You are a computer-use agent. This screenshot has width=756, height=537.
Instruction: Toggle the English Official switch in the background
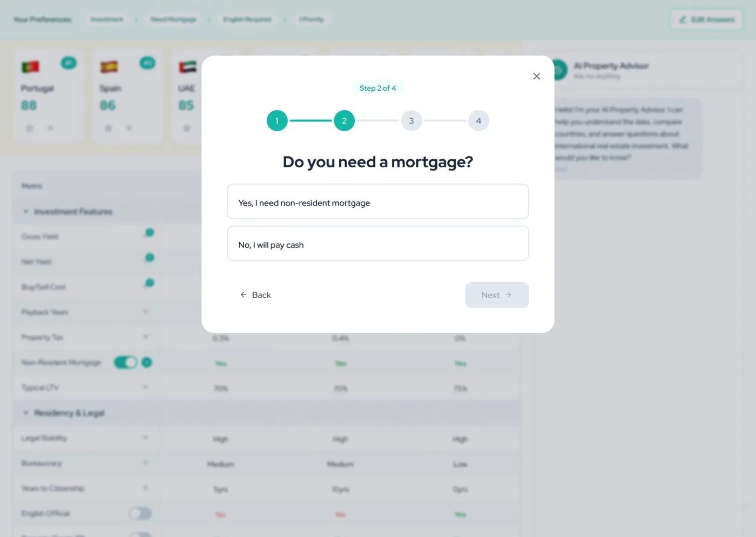140,513
